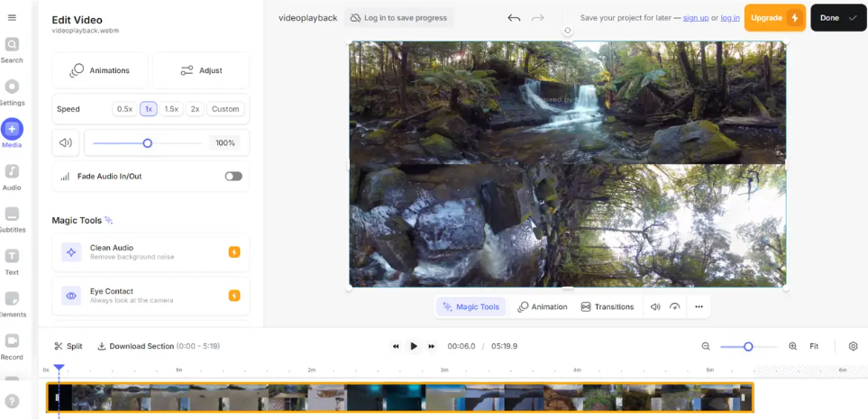Image resolution: width=868 pixels, height=420 pixels.
Task: Redo the last action
Action: [537, 18]
